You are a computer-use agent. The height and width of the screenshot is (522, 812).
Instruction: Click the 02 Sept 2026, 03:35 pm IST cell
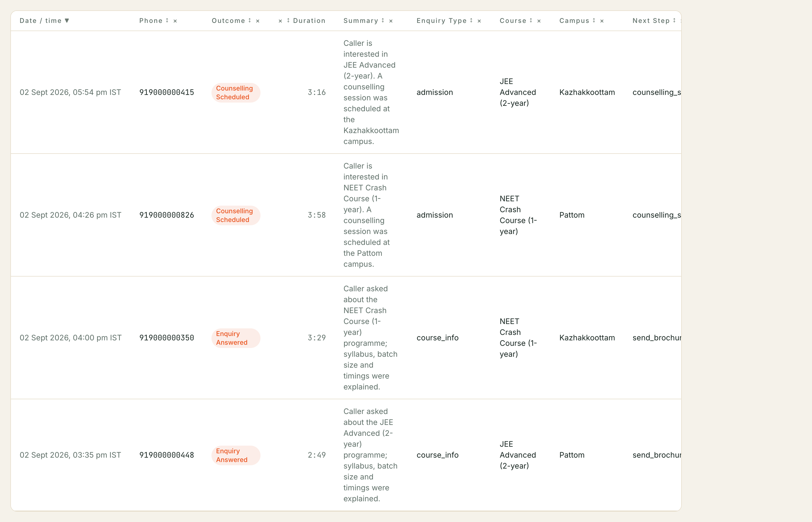pyautogui.click(x=70, y=455)
